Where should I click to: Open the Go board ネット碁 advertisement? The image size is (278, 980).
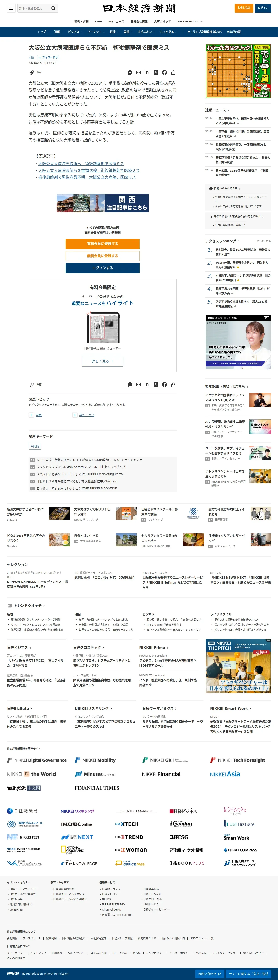(238, 71)
